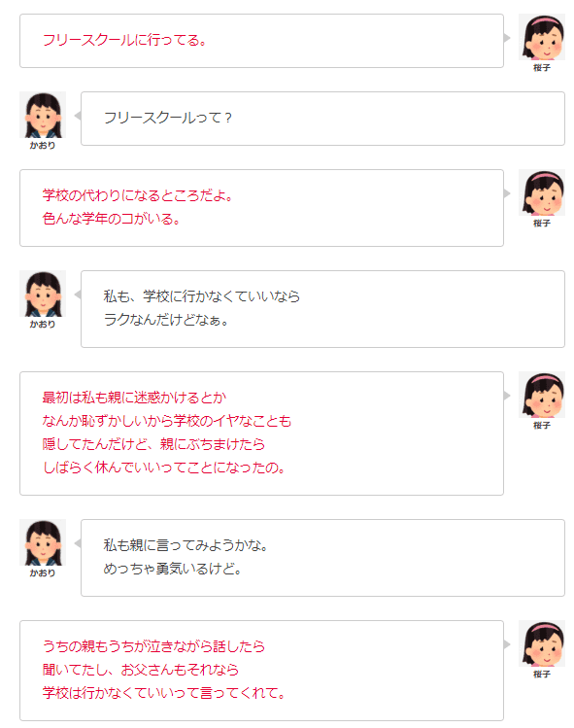The width and height of the screenshot is (574, 728).
Task: Click Kaori's avatar beside the フリースクールって？ message
Action: (x=43, y=115)
